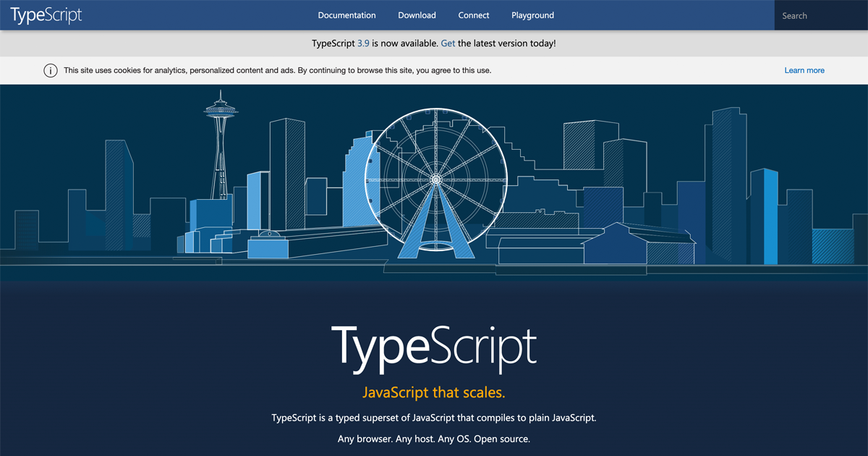This screenshot has height=456, width=868.
Task: Click 'Get' to fetch the latest version
Action: point(448,43)
